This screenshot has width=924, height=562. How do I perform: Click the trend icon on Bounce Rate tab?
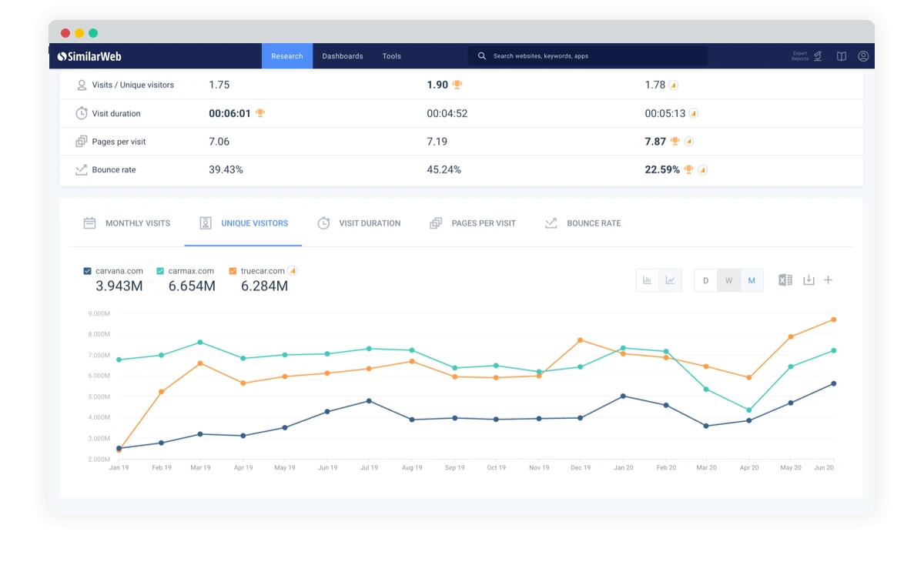(551, 223)
